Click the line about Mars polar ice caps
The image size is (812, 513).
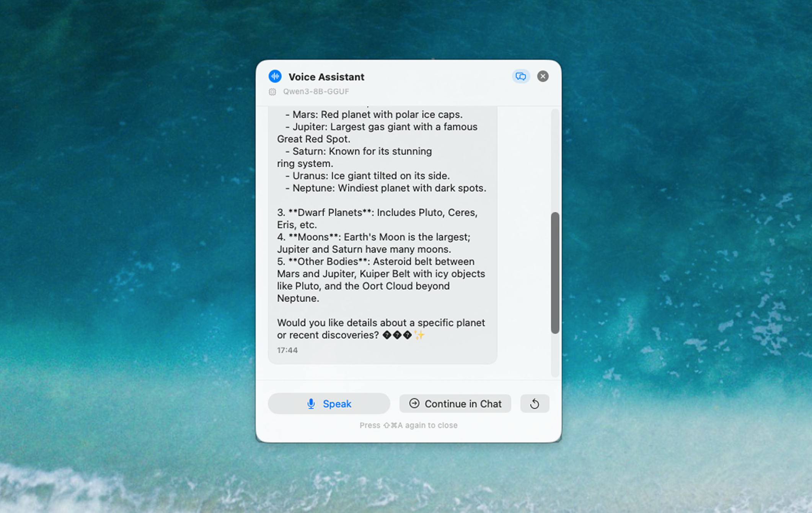coord(373,114)
